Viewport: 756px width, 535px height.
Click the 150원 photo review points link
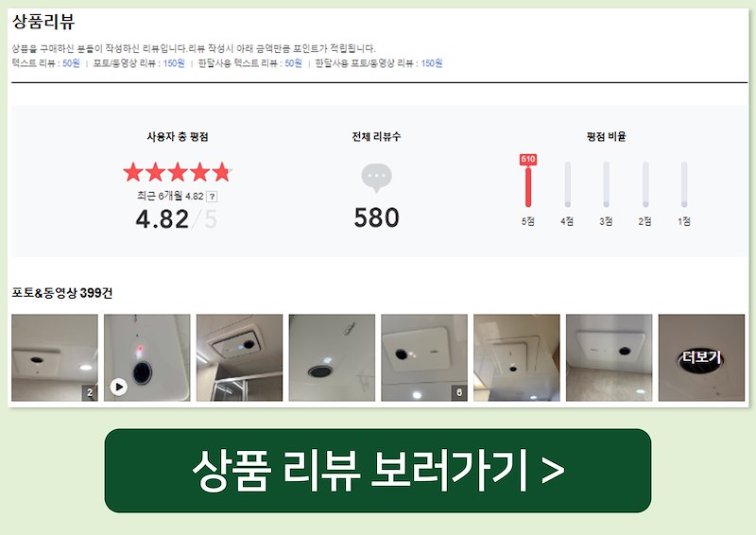[174, 63]
